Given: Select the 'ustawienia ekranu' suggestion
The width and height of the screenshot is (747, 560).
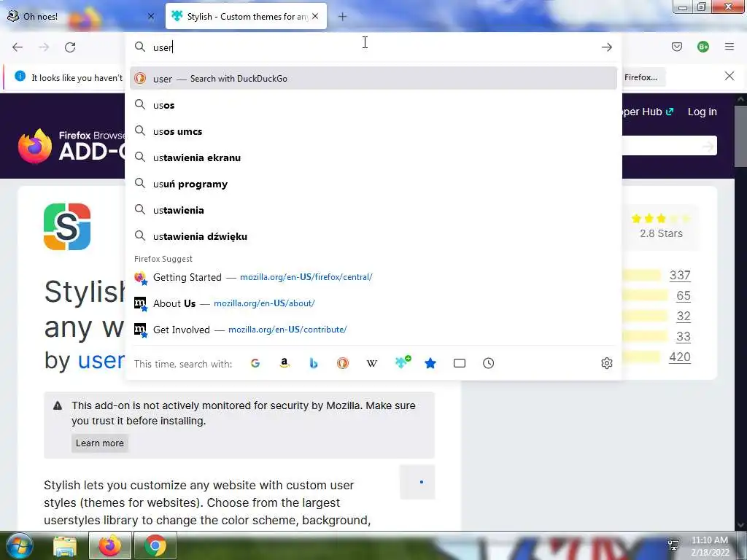Looking at the screenshot, I should [x=373, y=157].
